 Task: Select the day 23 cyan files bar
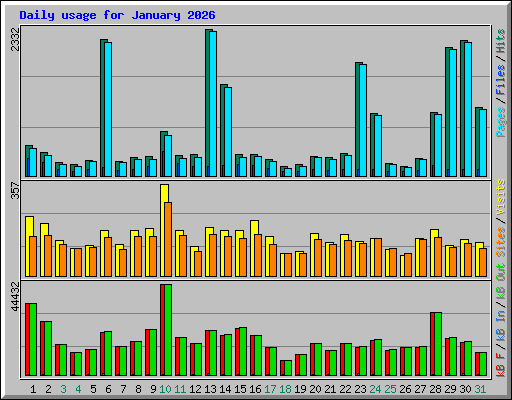(363, 120)
